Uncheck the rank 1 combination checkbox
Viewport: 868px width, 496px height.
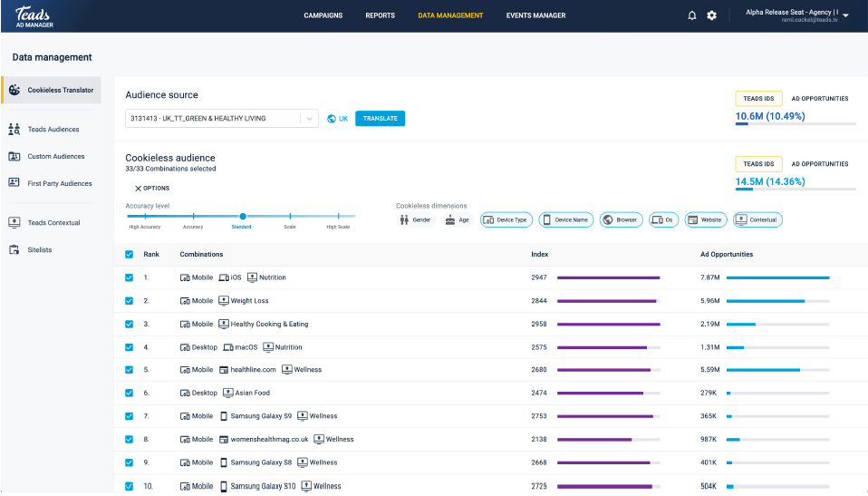coord(129,277)
